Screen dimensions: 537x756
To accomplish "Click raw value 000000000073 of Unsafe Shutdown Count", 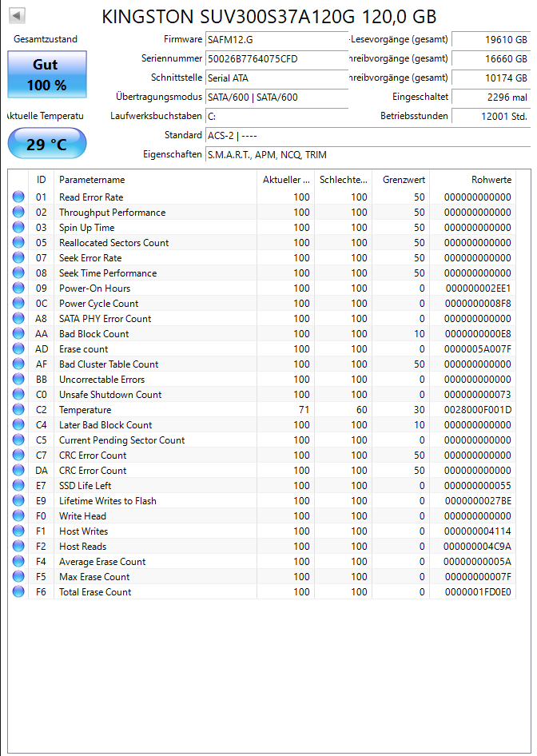I will click(478, 395).
